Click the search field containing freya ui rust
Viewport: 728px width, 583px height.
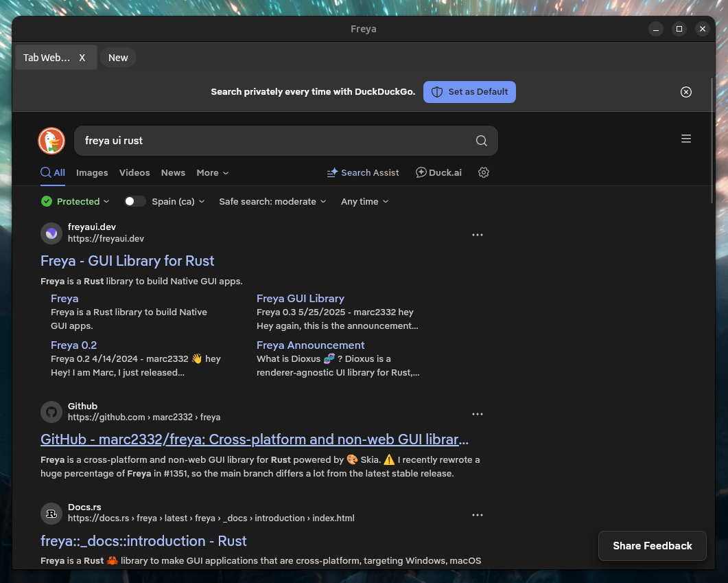coord(274,141)
